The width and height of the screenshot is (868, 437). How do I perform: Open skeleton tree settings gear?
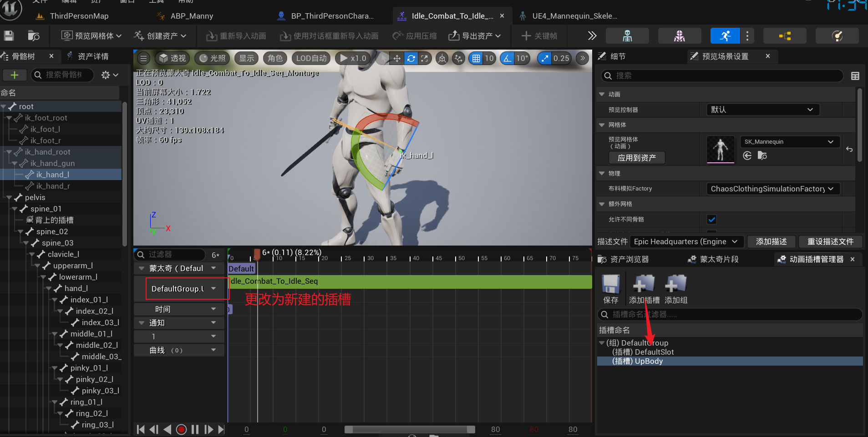pos(110,75)
